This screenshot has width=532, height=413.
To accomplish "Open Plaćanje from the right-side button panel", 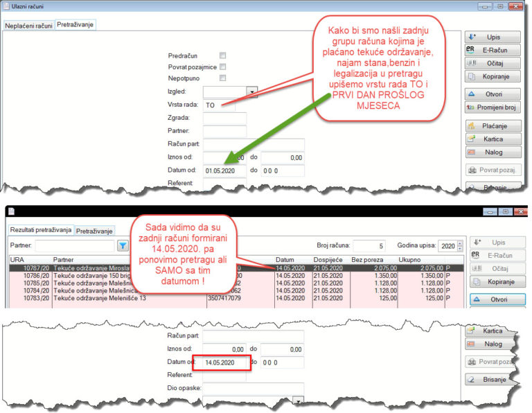I will coord(493,126).
